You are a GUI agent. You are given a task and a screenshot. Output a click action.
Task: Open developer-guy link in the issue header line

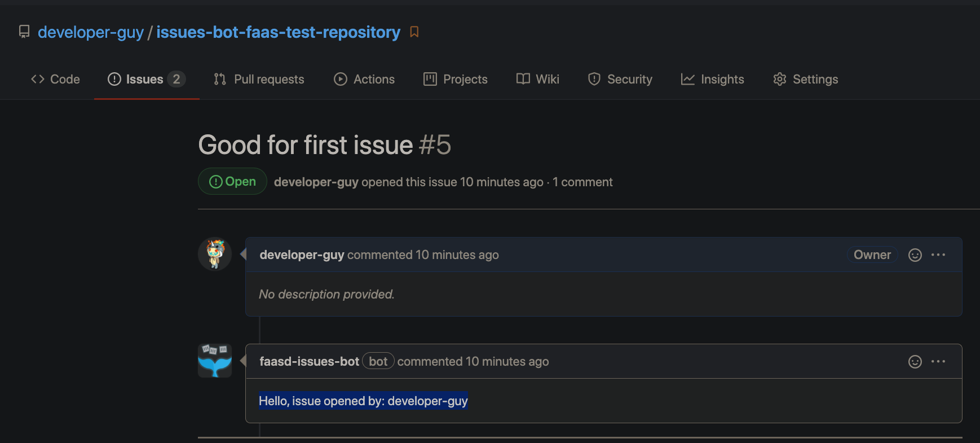click(316, 182)
